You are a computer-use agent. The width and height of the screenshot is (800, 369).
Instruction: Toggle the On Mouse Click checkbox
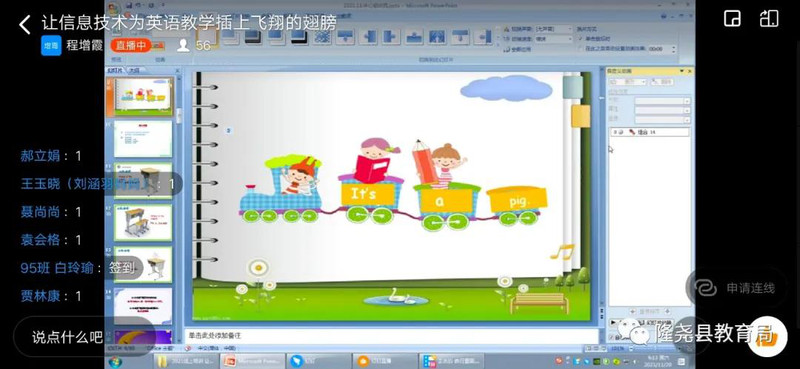pyautogui.click(x=580, y=39)
